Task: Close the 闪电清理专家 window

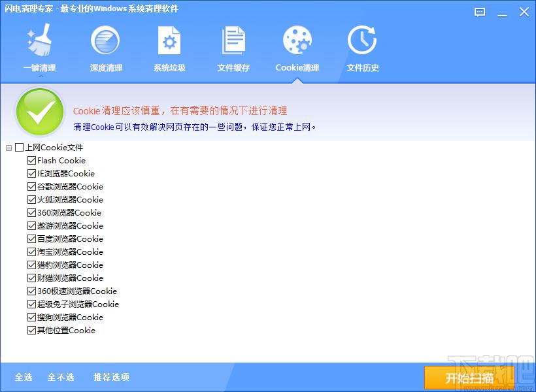Action: (524, 12)
